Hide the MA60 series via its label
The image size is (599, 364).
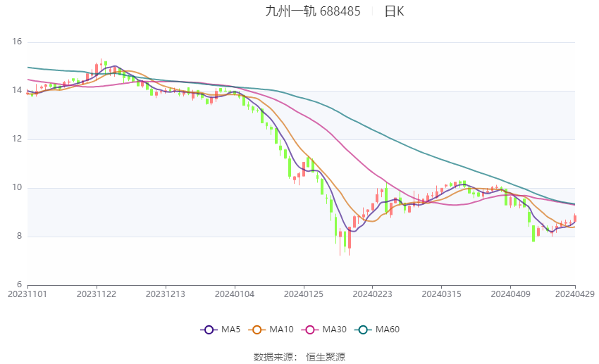pos(388,330)
